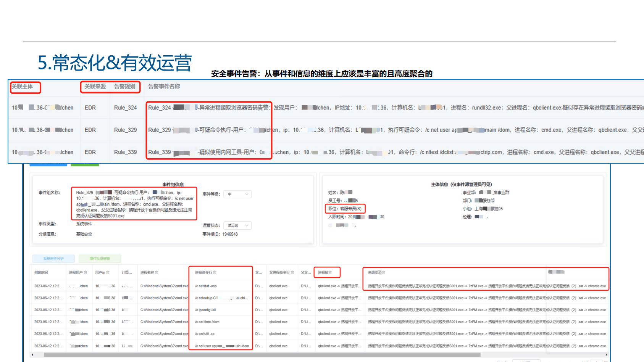Click the 创建时间 column header

pyautogui.click(x=41, y=272)
